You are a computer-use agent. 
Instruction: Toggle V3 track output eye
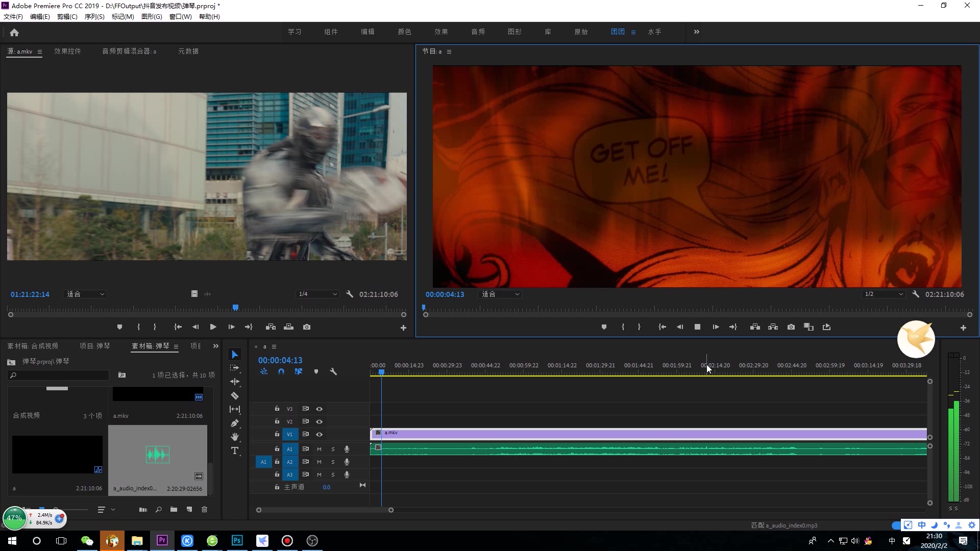320,409
